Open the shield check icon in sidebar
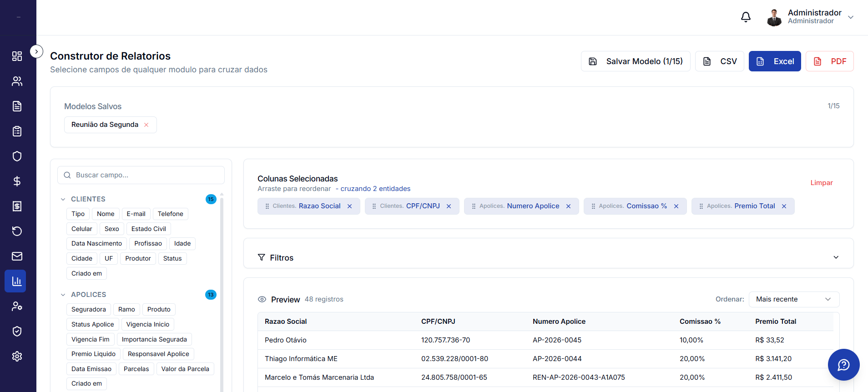The height and width of the screenshot is (392, 868). tap(17, 331)
